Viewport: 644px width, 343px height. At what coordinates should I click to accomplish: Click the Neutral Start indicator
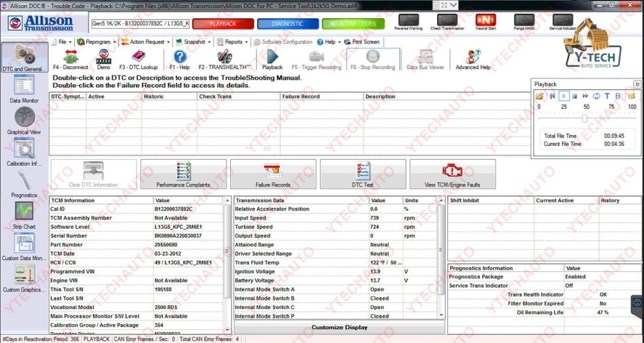pos(486,22)
